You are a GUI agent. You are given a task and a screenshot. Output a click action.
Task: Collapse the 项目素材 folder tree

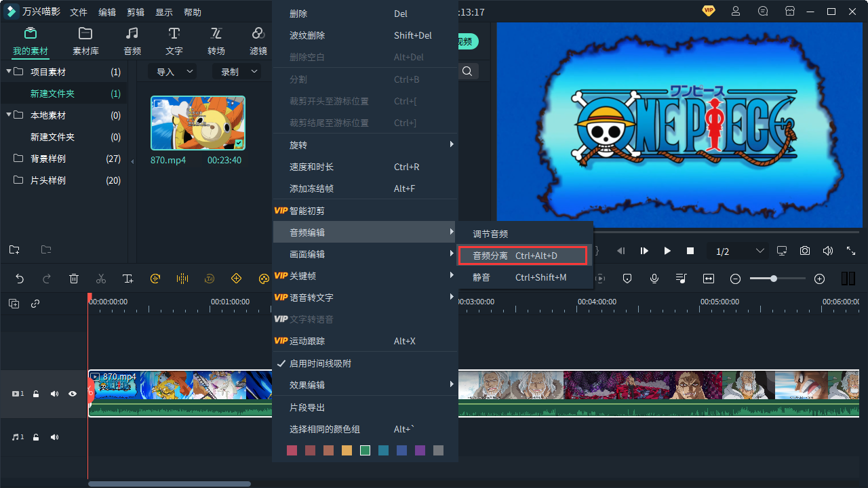coord(7,71)
